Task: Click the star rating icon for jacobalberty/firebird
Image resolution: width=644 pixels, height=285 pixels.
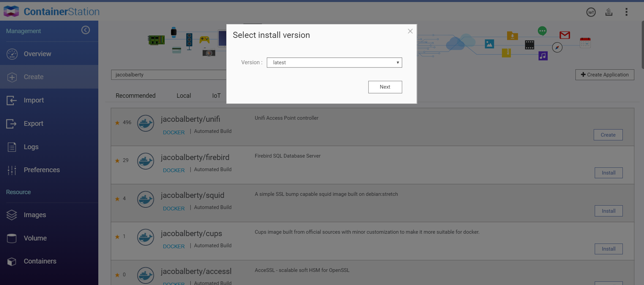Action: point(117,161)
